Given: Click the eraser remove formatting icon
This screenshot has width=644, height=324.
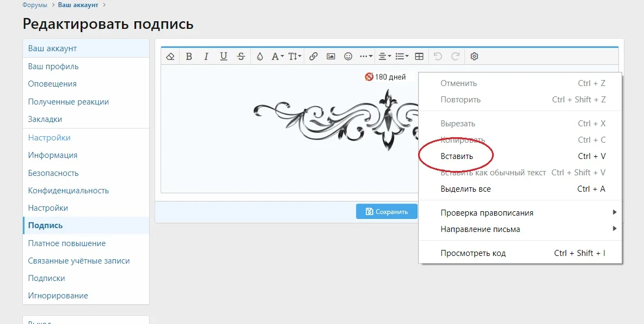Looking at the screenshot, I should tap(170, 56).
